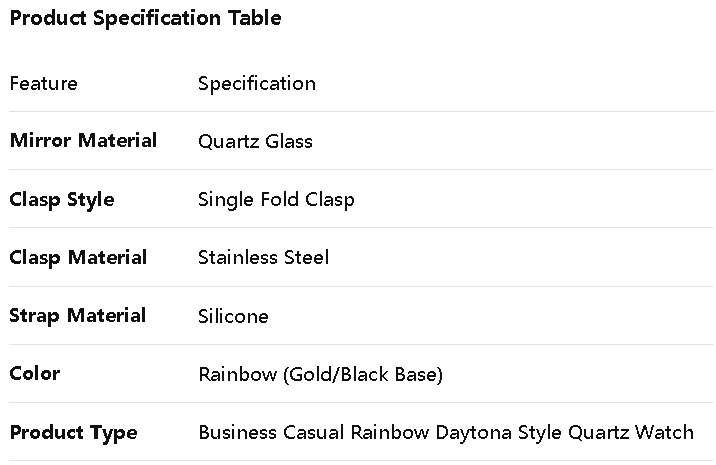Click the Rainbow (Gold/Black Base) value

pyautogui.click(x=320, y=374)
